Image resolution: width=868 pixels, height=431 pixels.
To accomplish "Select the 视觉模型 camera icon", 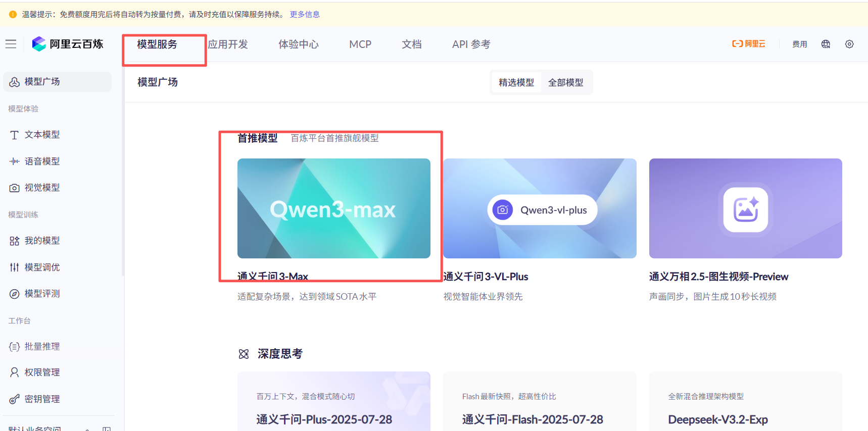I will pyautogui.click(x=14, y=188).
